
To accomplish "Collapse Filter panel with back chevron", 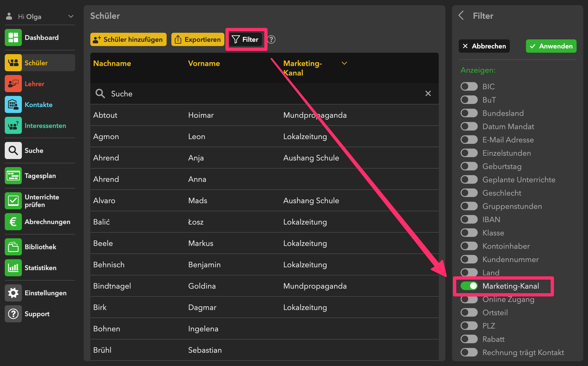I will pos(461,16).
